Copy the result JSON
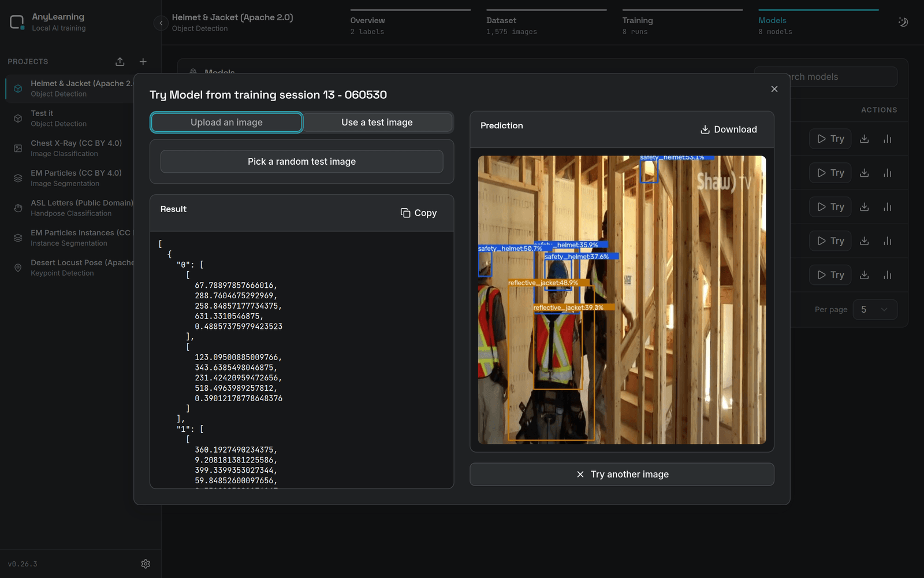This screenshot has width=924, height=578. 419,213
